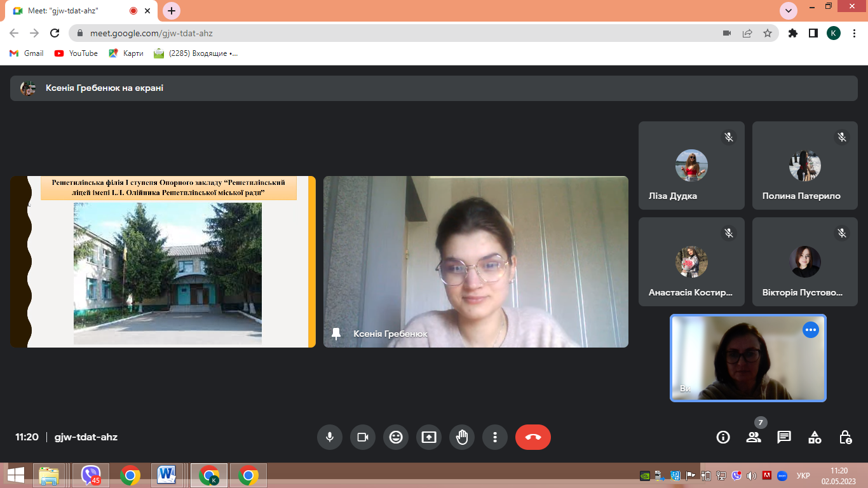Image resolution: width=868 pixels, height=488 pixels.
Task: Open the activities panel icon
Action: click(815, 437)
